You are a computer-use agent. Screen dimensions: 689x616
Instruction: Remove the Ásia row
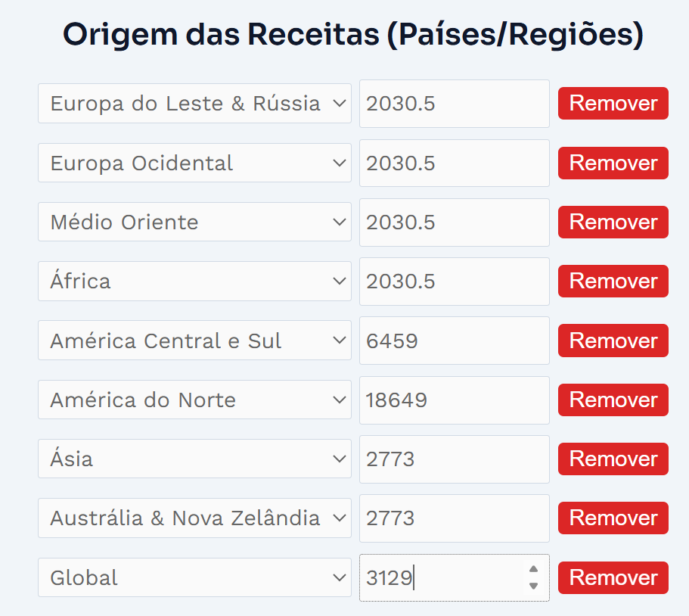(x=613, y=459)
